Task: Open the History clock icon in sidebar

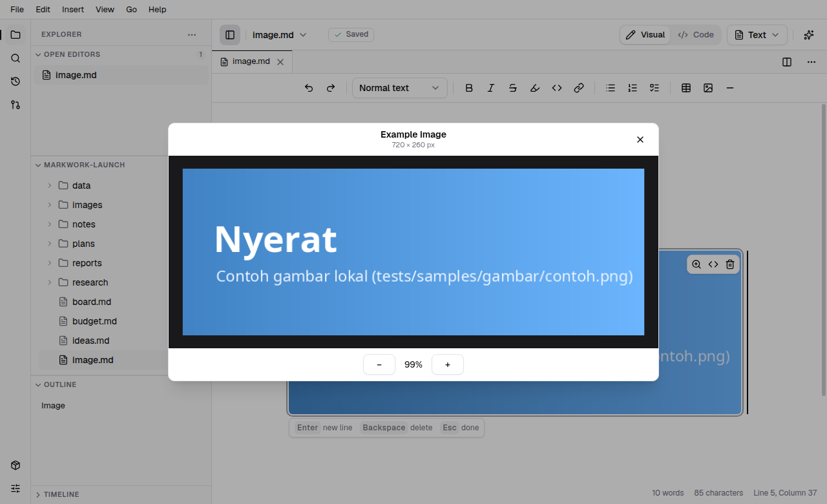Action: click(16, 81)
